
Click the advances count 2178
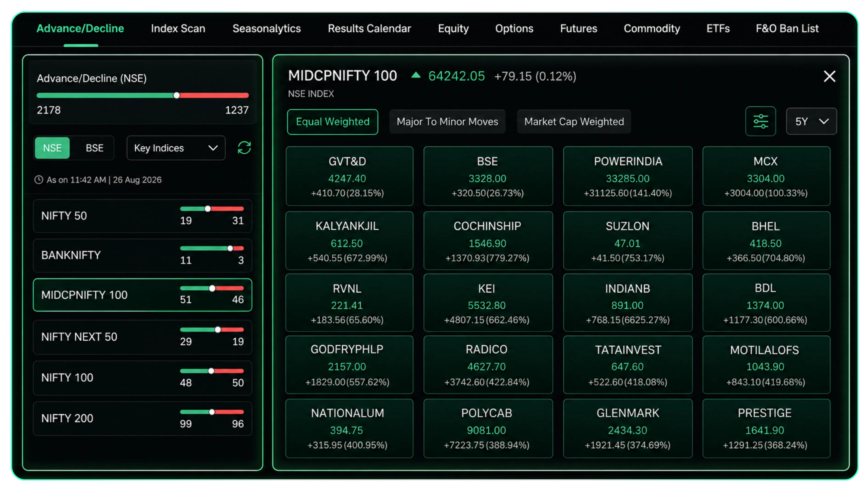click(x=49, y=110)
